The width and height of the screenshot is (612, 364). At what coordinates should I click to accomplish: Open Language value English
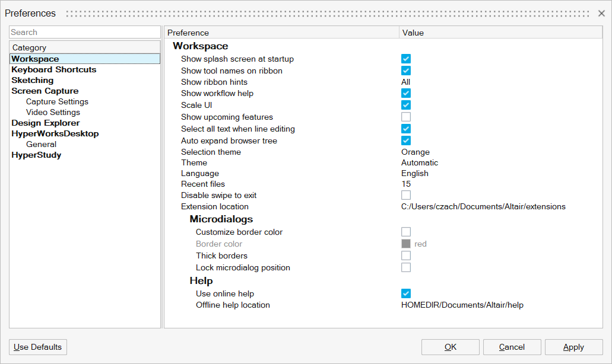[414, 174]
